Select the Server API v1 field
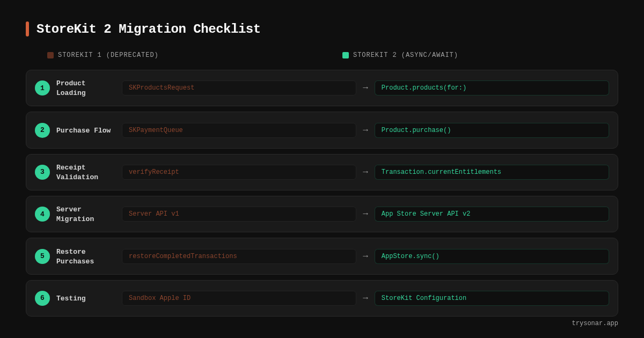 click(239, 214)
